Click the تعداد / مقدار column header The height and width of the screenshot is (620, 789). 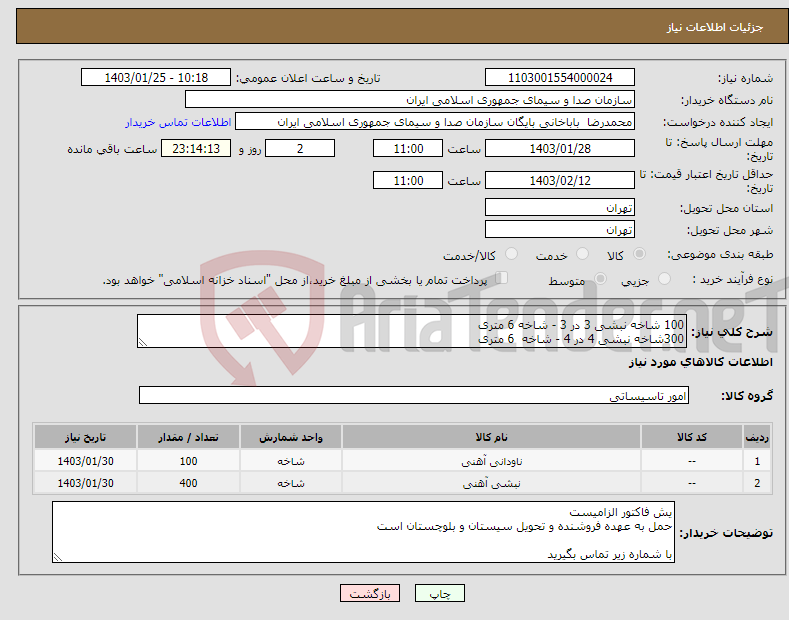pyautogui.click(x=188, y=437)
